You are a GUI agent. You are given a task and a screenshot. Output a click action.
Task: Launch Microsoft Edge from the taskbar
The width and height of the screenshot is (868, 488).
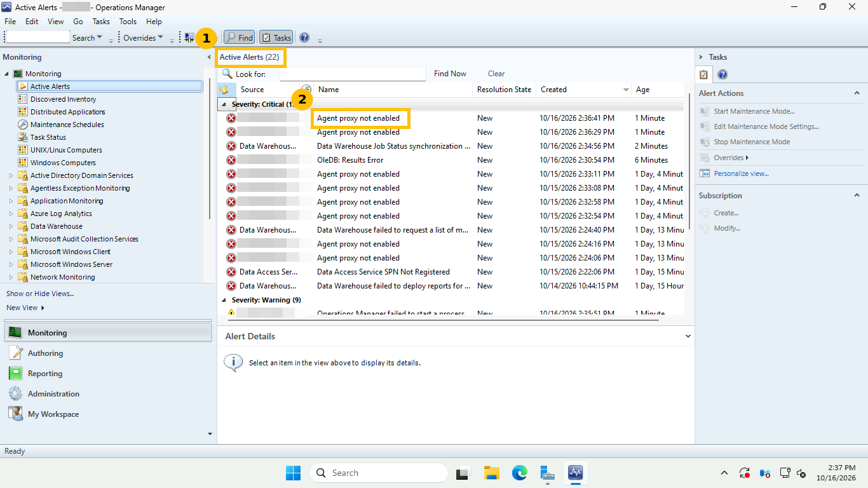[x=520, y=473]
